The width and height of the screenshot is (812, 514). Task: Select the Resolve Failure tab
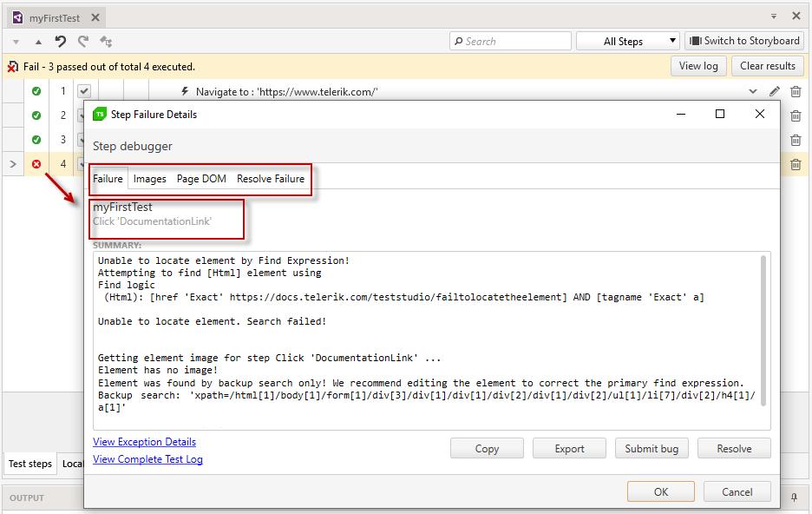coord(271,179)
